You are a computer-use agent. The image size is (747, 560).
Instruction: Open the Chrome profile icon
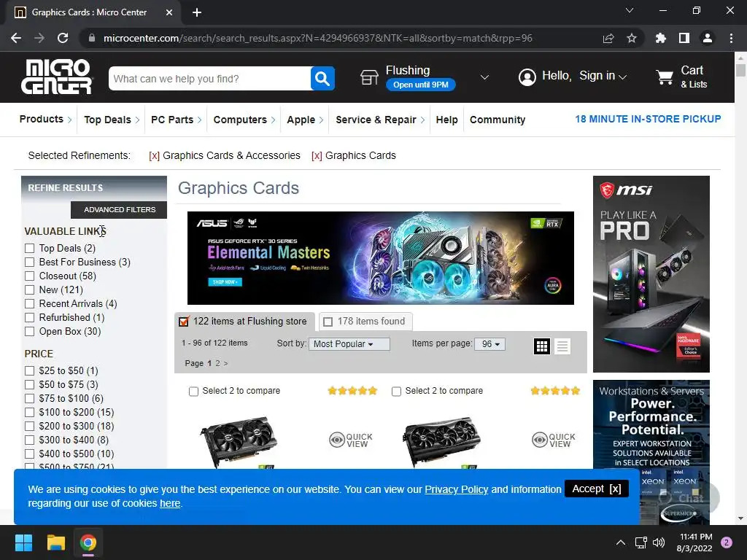coord(708,38)
